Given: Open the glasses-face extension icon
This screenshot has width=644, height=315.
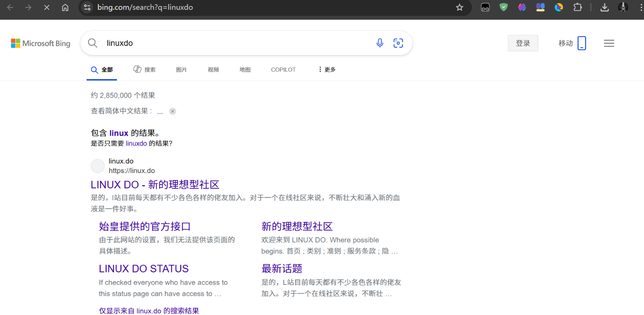Looking at the screenshot, I should tap(485, 7).
